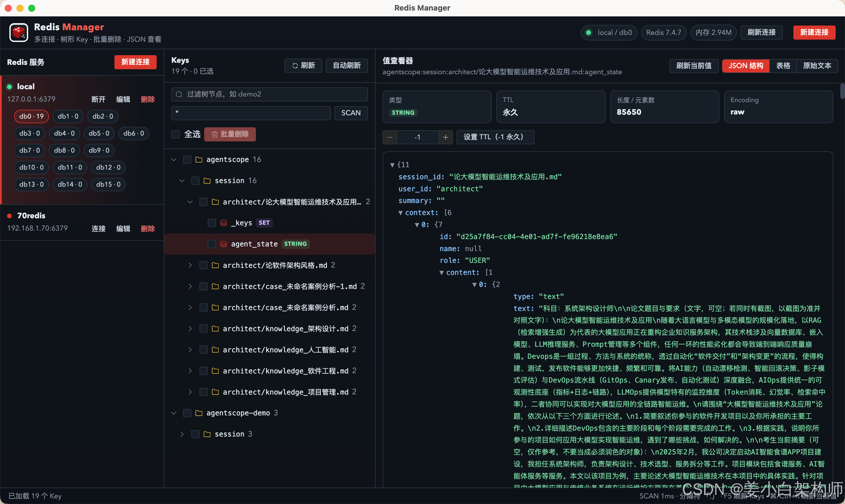This screenshot has width=845, height=504.
Task: Collapse the session 16 node
Action: click(182, 181)
